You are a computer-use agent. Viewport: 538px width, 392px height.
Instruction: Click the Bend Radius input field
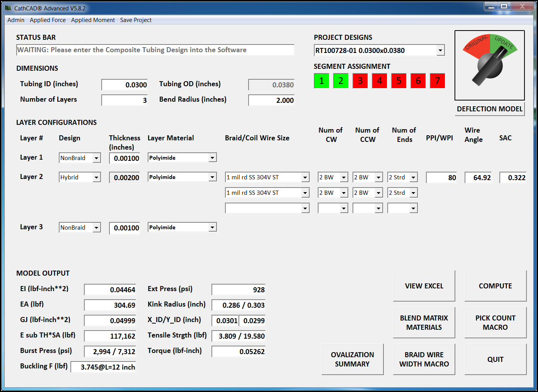[271, 100]
